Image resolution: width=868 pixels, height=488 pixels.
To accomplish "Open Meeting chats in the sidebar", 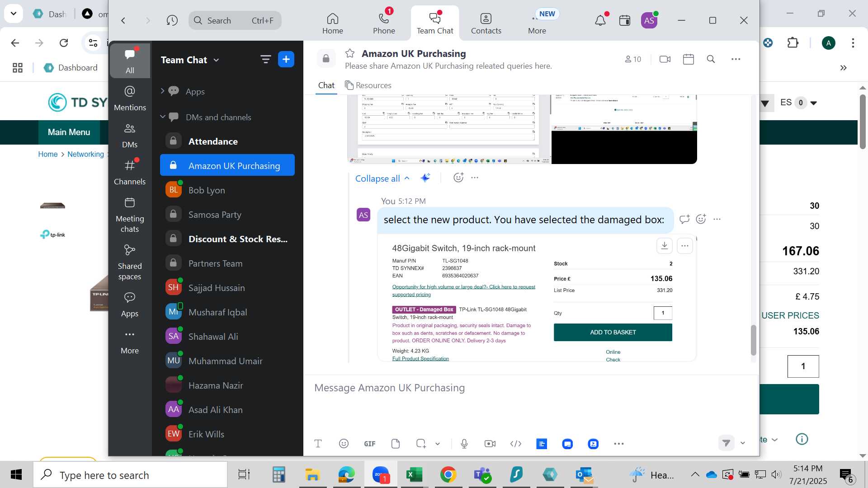I will coord(130,215).
